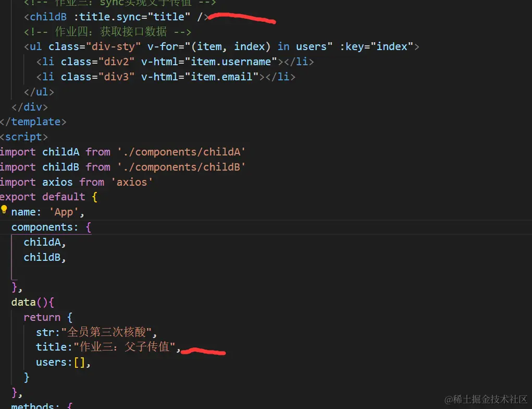Click the childB tag with title.sync

click(x=116, y=17)
